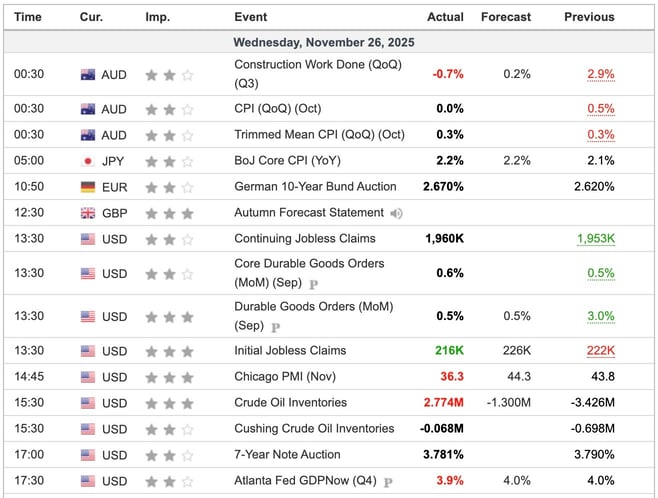Click the importance stars for BoJ Core CPI
Image resolution: width=658 pixels, height=498 pixels.
[x=169, y=161]
